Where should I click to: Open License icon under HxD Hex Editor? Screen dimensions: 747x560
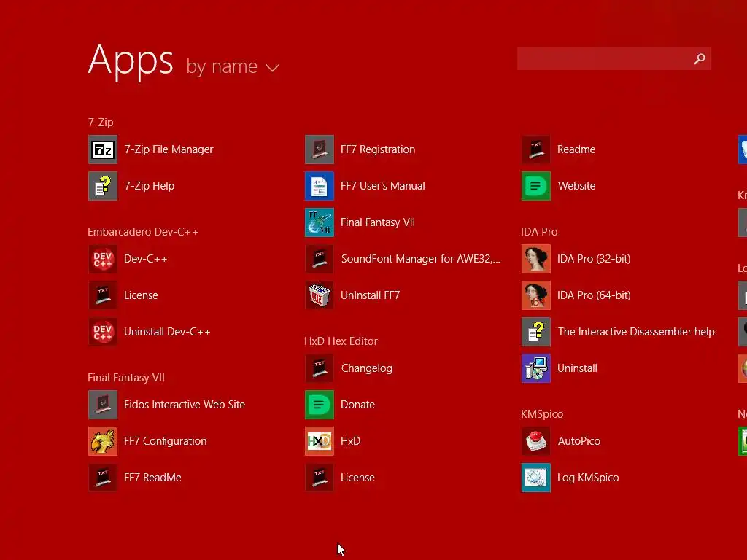tap(320, 477)
